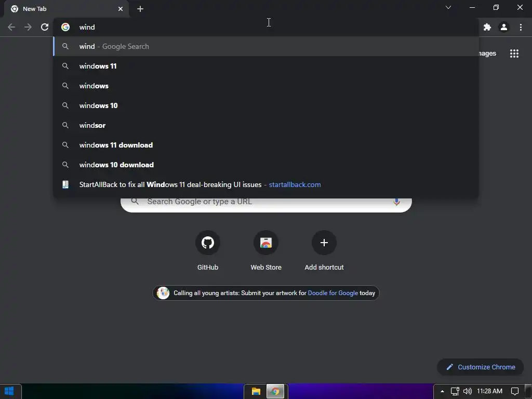Open the GitHub shortcut tile
The image size is (532, 399).
[x=208, y=251]
